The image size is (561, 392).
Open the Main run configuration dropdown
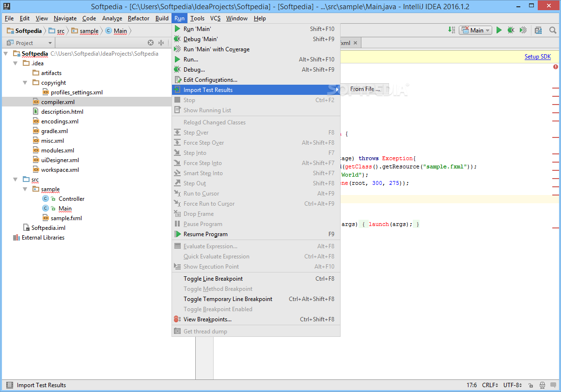(x=475, y=30)
